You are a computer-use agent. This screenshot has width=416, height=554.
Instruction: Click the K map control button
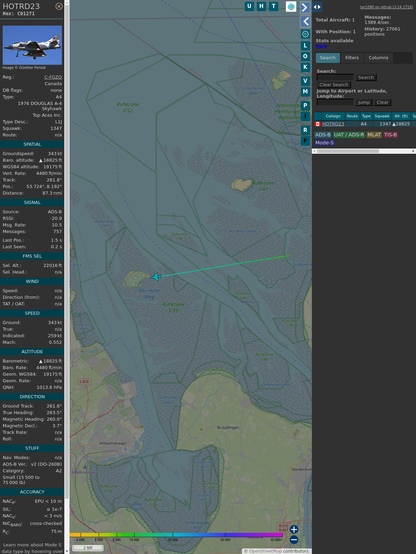305,67
